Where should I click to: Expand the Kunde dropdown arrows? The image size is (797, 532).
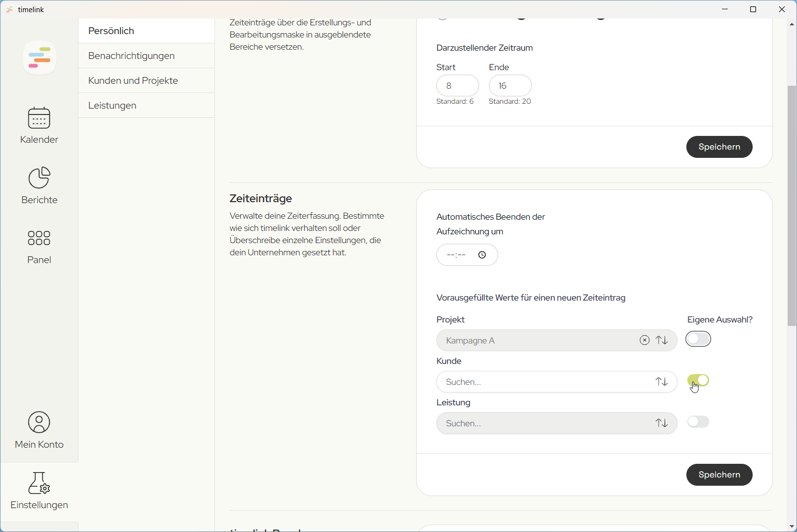tap(662, 382)
